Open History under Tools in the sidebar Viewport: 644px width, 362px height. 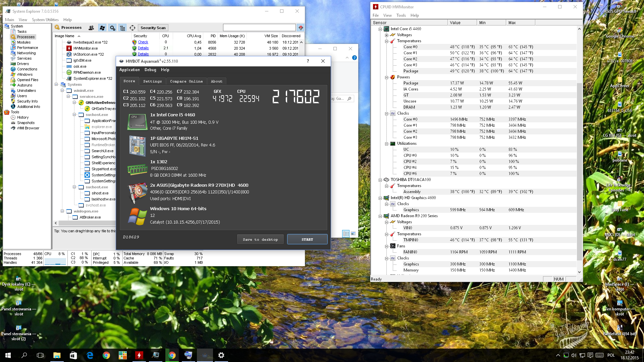coord(23,117)
